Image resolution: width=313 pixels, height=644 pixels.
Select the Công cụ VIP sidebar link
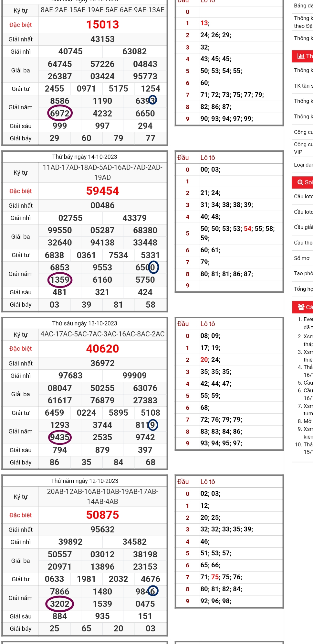[x=303, y=148]
